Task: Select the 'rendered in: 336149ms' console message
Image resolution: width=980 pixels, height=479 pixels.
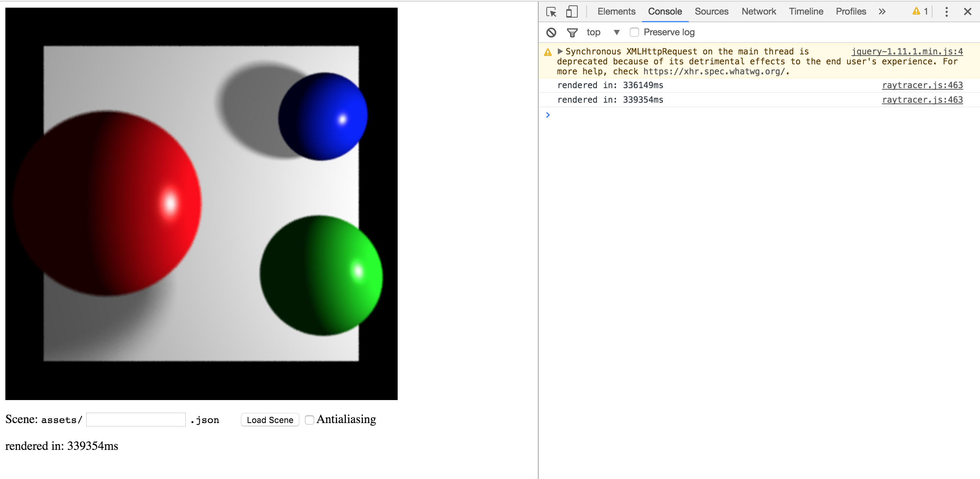Action: pyautogui.click(x=610, y=85)
